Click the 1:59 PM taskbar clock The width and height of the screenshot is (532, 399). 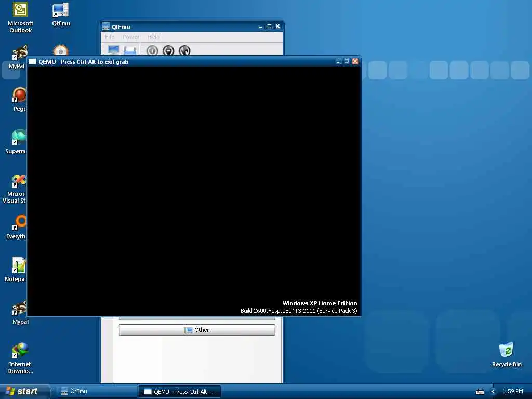tap(513, 391)
